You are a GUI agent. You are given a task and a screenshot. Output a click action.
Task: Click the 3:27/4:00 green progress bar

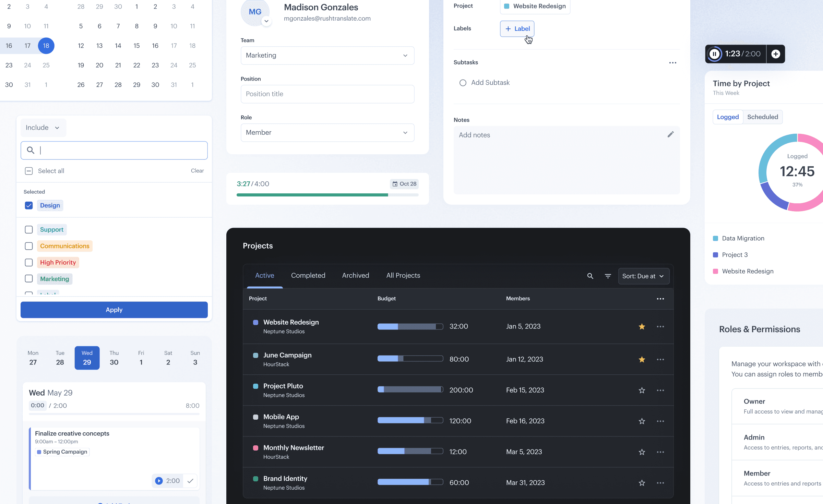point(327,195)
